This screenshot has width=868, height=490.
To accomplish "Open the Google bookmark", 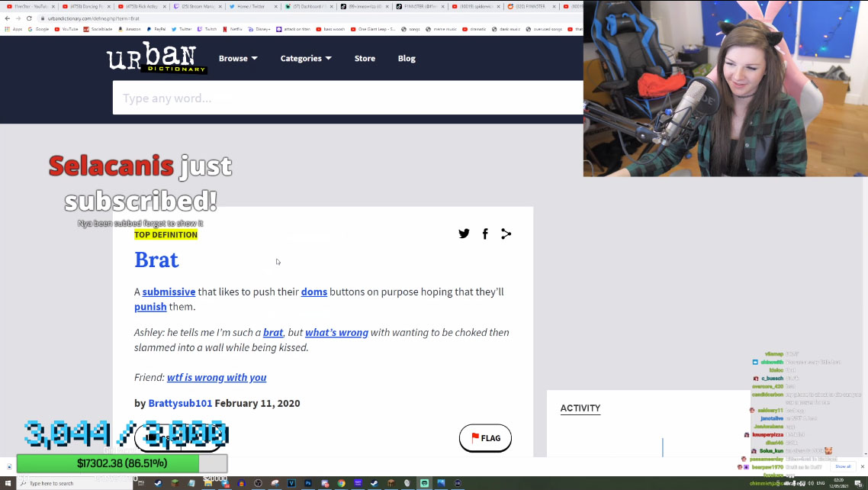I will [x=38, y=29].
